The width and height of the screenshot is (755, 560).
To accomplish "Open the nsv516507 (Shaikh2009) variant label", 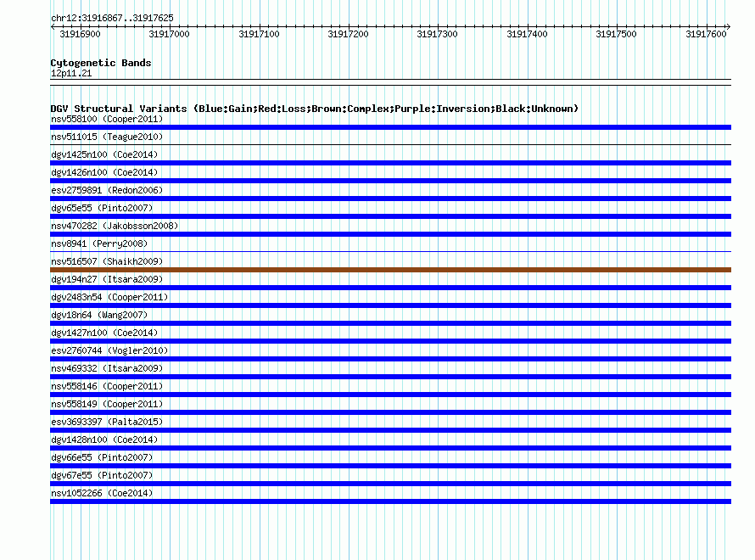I will (x=107, y=261).
